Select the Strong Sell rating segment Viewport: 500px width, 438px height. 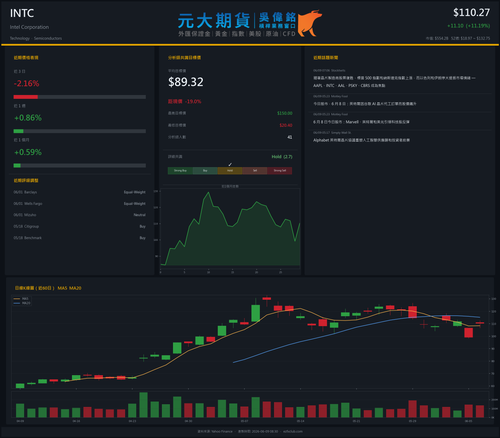[280, 171]
